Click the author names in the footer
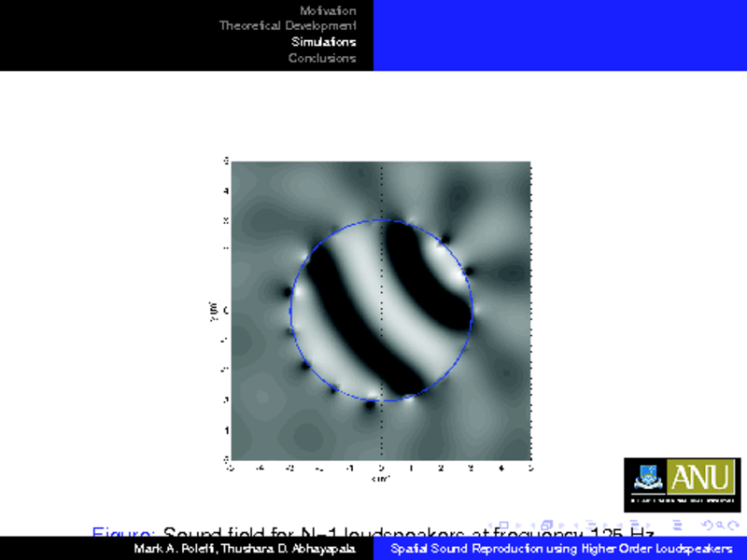747x560 pixels. pos(244,549)
